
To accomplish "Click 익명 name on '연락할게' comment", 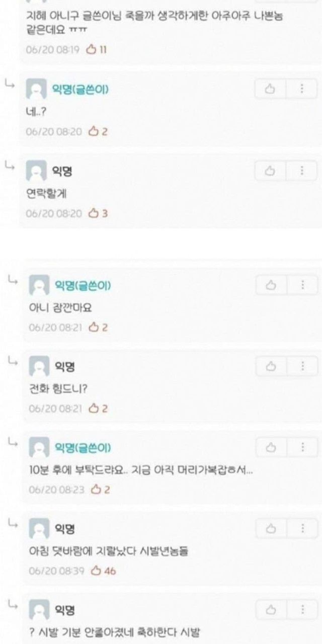I will point(62,172).
